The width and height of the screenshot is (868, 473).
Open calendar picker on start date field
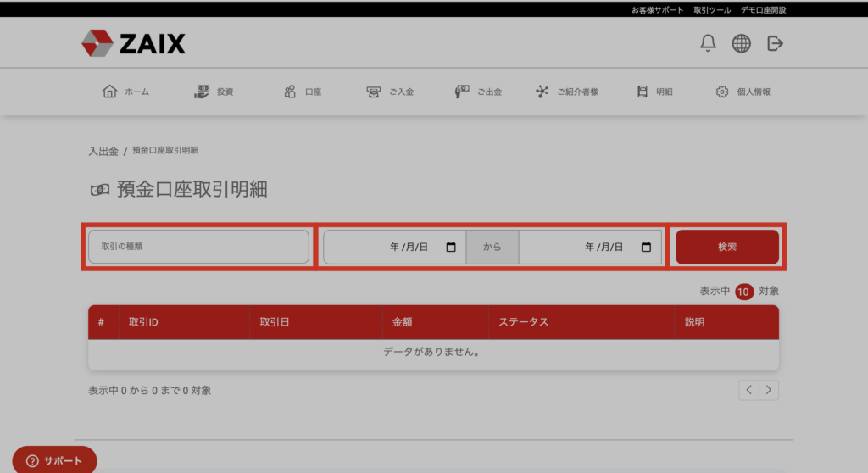(x=451, y=248)
